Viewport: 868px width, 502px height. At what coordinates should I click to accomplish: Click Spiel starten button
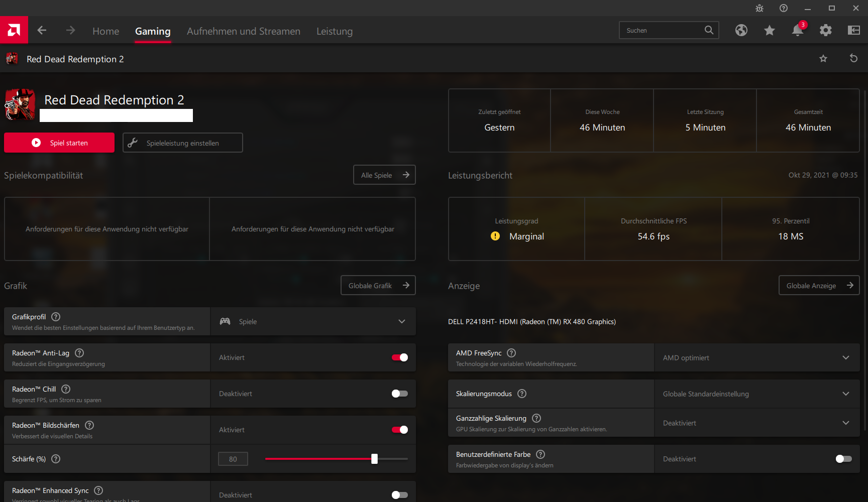point(59,143)
